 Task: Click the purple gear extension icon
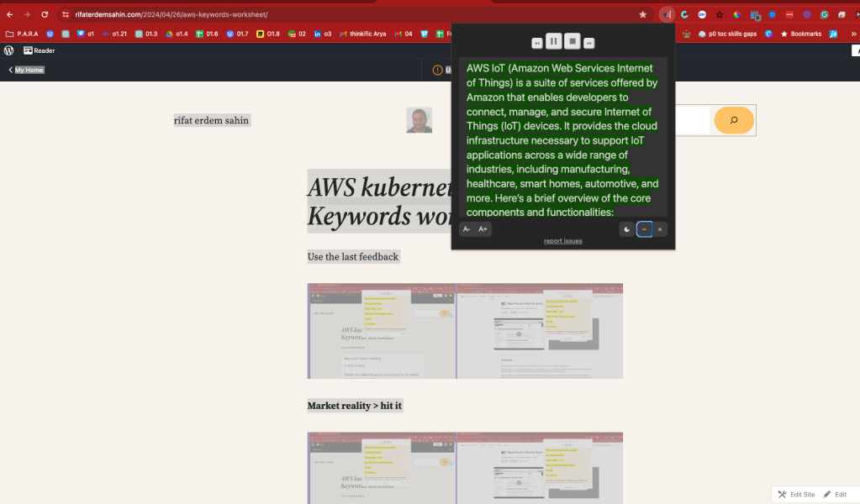[807, 15]
